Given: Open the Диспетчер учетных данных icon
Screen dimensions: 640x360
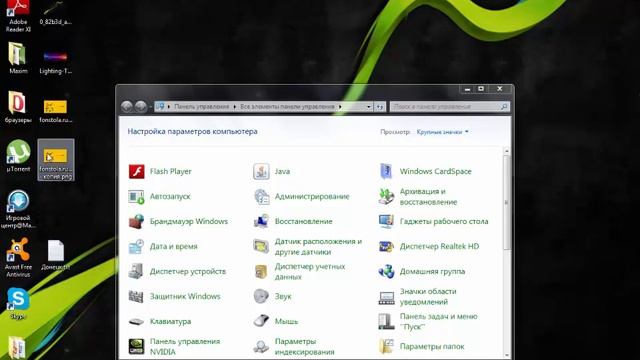Looking at the screenshot, I should point(261,271).
